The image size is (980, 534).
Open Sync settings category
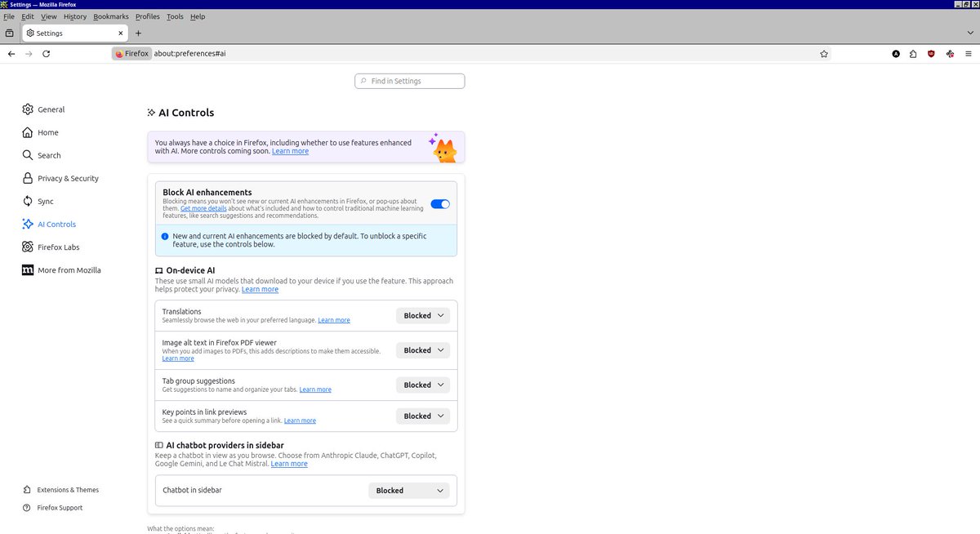[38, 201]
